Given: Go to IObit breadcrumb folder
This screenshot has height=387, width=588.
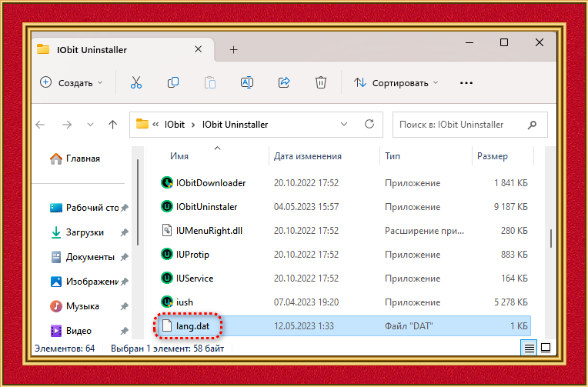Looking at the screenshot, I should coord(175,125).
